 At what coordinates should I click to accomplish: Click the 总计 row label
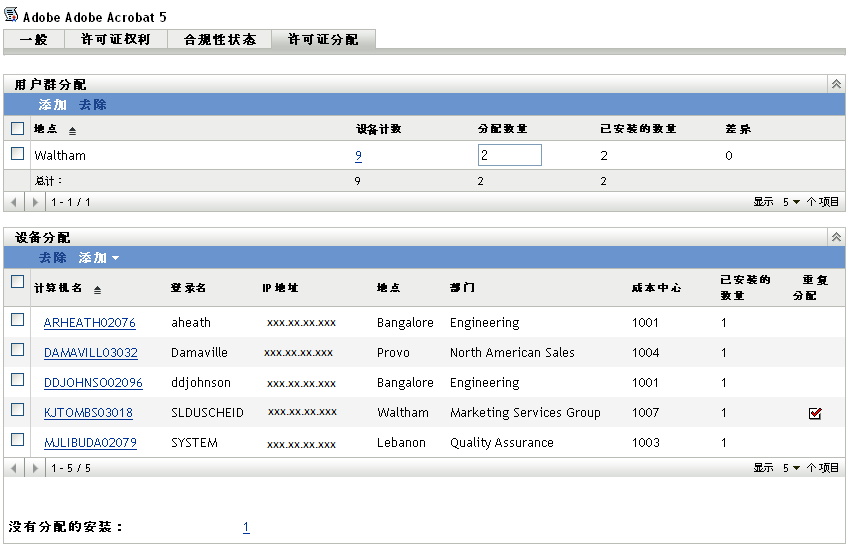tap(48, 181)
